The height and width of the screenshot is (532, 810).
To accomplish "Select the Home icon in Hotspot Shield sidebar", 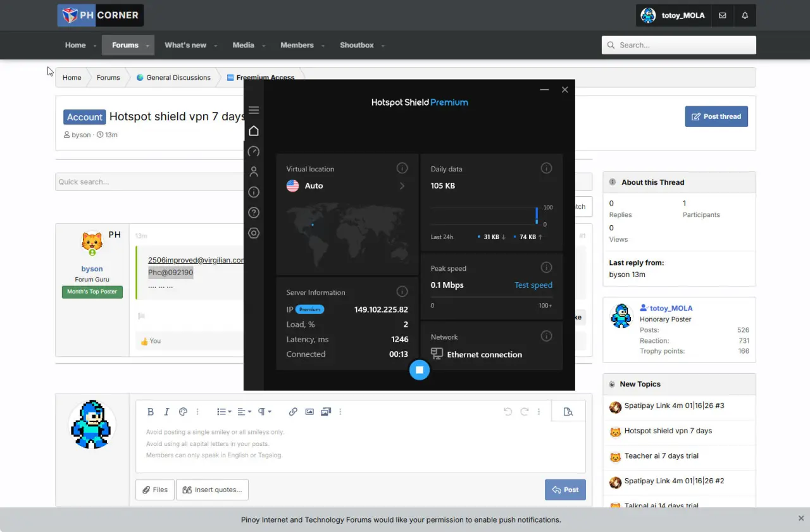I will pyautogui.click(x=254, y=131).
